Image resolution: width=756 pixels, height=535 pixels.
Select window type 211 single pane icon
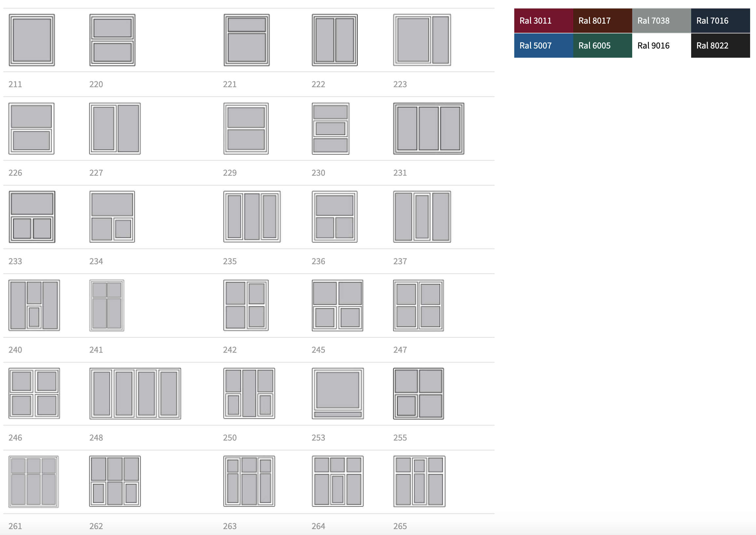[x=32, y=40]
